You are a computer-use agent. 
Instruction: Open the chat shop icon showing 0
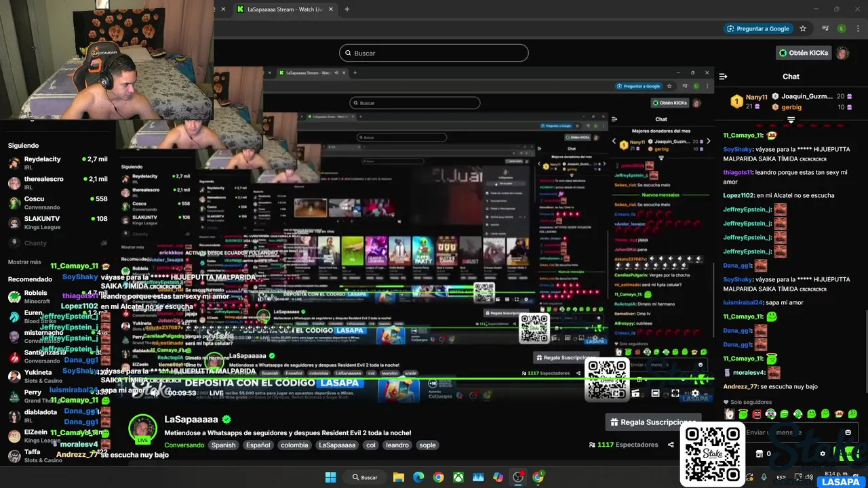pyautogui.click(x=763, y=454)
